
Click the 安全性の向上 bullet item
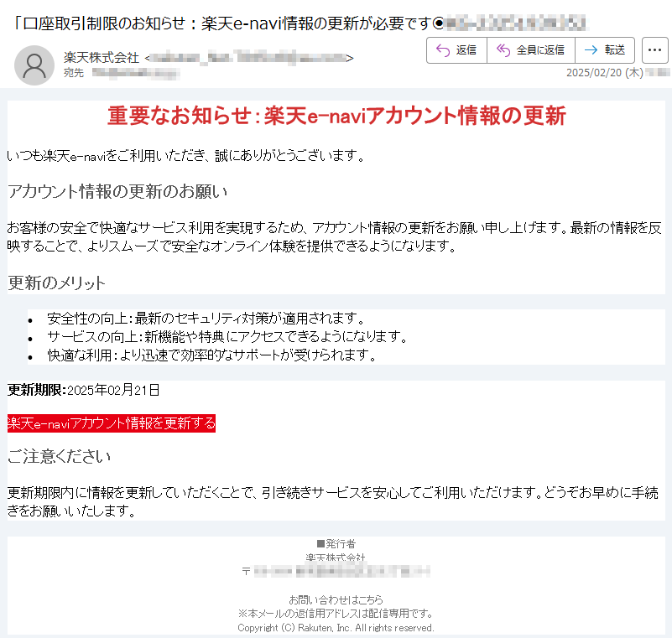[x=206, y=319]
